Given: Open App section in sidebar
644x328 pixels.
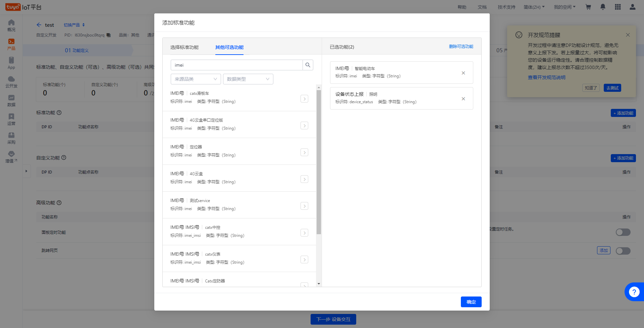Looking at the screenshot, I should point(11,63).
